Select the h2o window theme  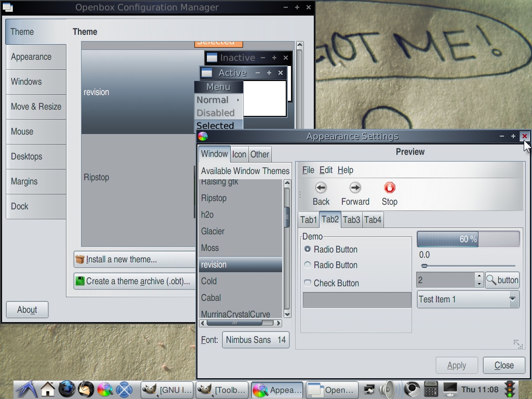coord(240,215)
